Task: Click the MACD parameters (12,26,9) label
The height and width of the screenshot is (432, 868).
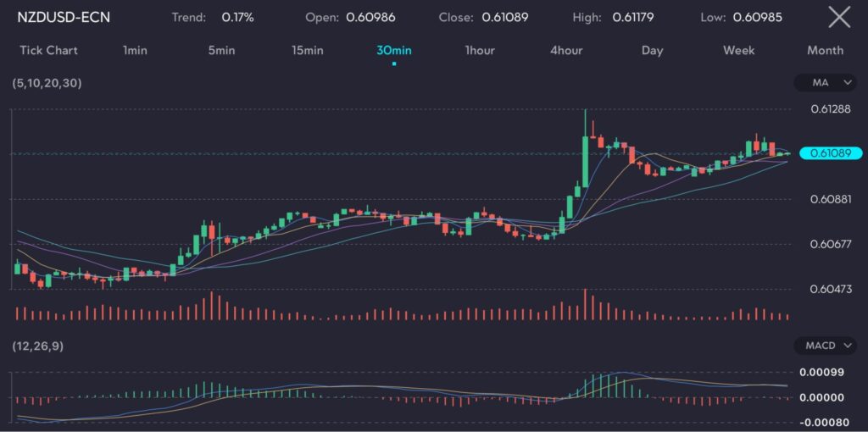Action: coord(38,346)
